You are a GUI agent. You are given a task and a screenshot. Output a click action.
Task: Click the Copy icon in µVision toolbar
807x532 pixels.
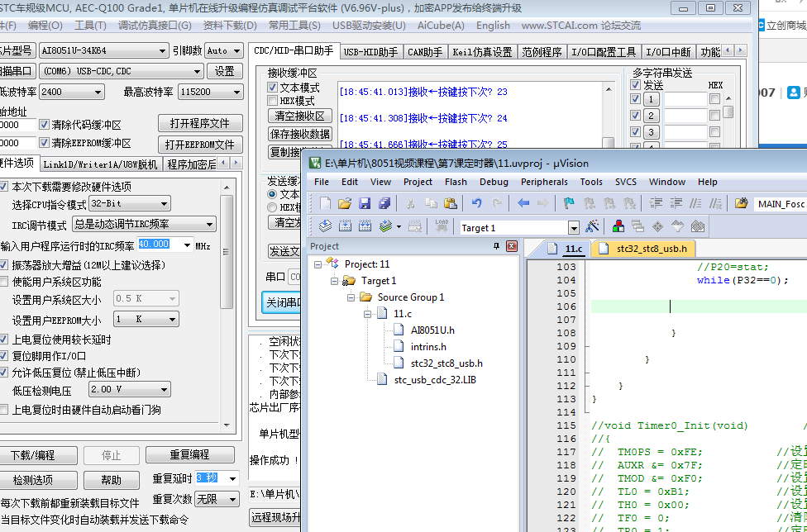431,203
